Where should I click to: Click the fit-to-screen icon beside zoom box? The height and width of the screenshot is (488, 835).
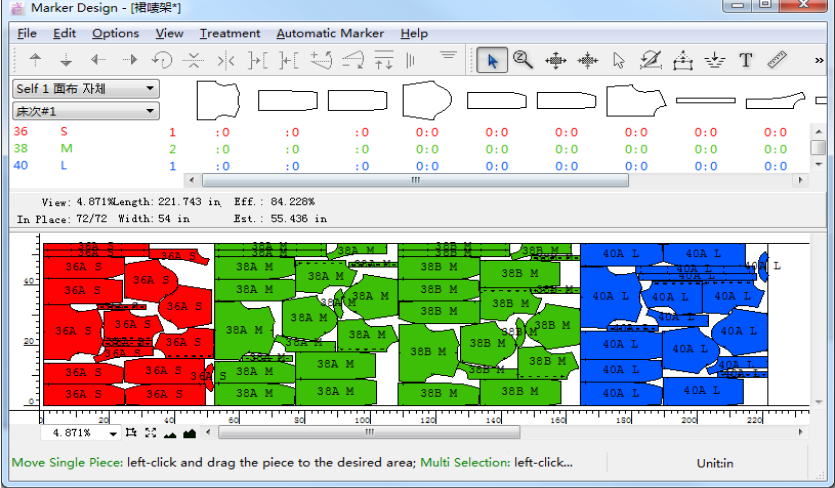click(150, 433)
